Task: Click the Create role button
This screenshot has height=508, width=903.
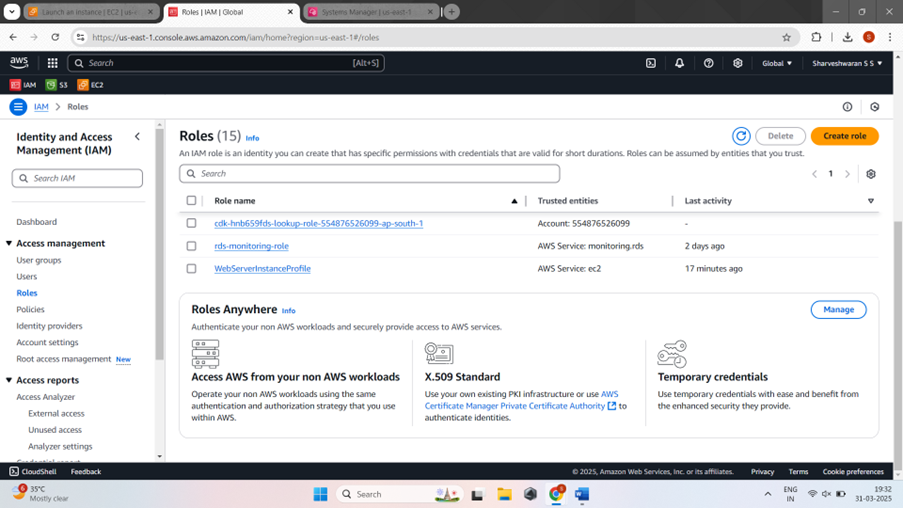Action: point(845,136)
